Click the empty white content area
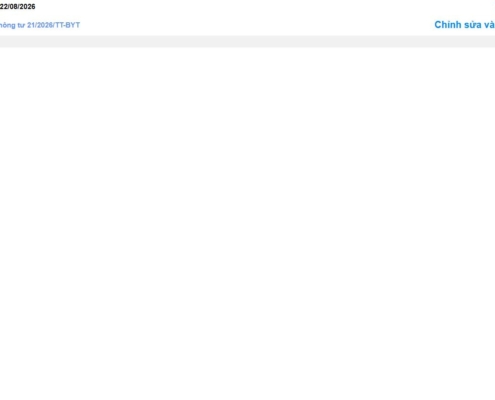The image size is (495, 400). (247, 223)
